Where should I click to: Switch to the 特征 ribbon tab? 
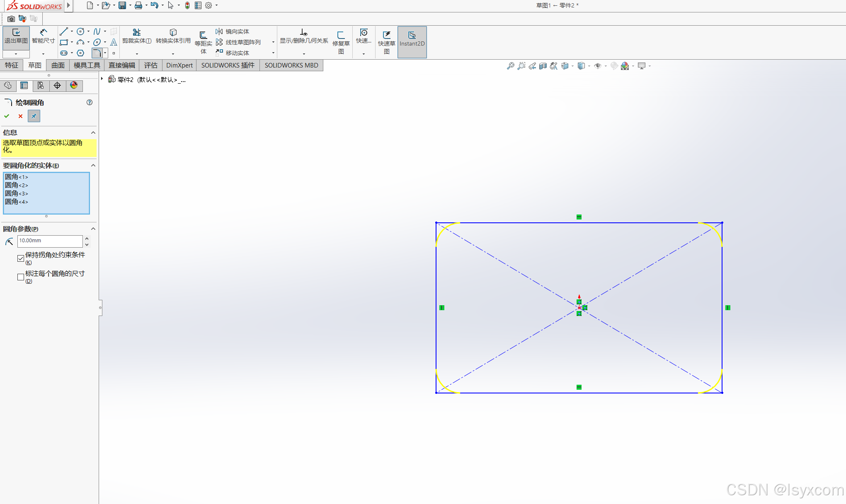[x=12, y=65]
